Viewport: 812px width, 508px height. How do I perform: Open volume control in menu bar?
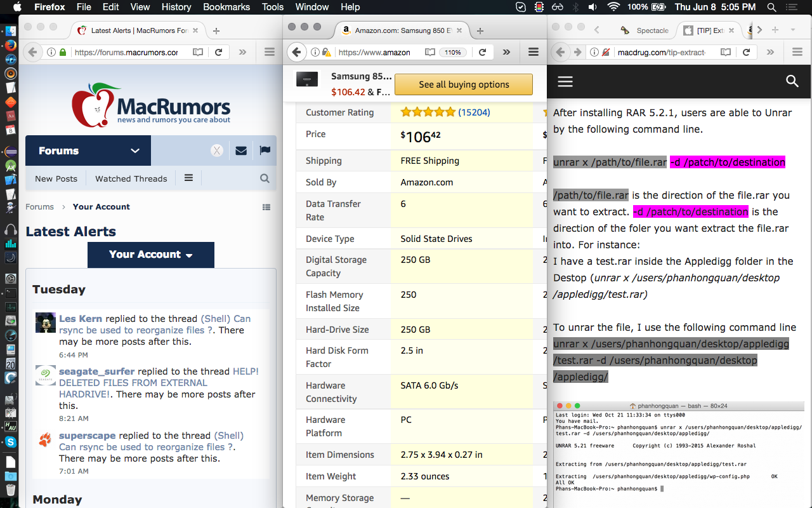tap(593, 7)
